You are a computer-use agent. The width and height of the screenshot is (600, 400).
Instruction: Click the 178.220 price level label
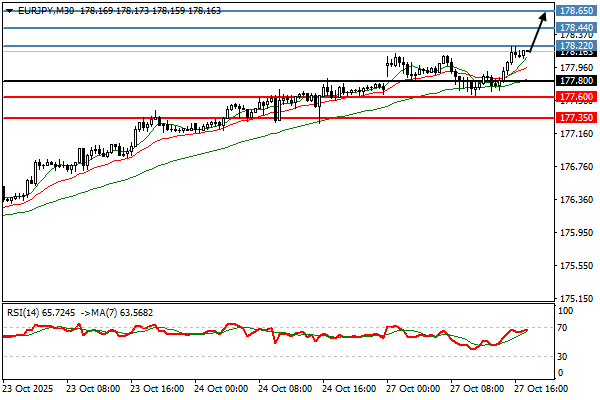[576, 46]
